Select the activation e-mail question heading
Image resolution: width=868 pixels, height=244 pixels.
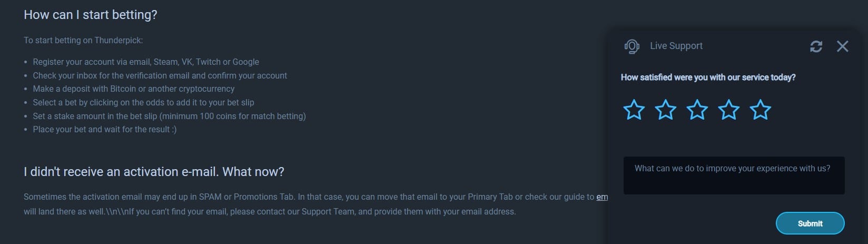click(154, 172)
